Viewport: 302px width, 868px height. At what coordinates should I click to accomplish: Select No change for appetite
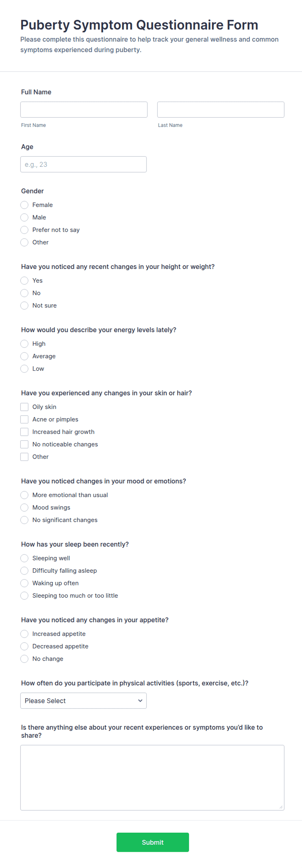24,659
